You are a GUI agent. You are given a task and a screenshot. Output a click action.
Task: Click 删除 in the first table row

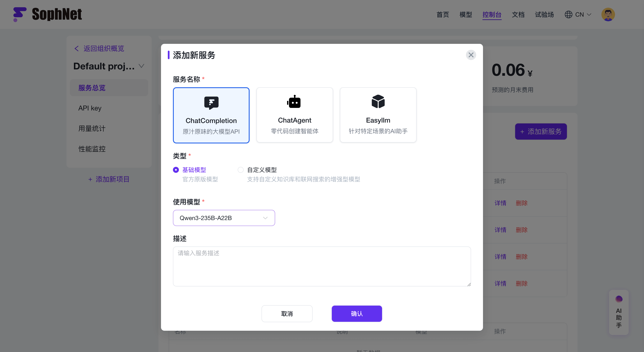click(522, 203)
